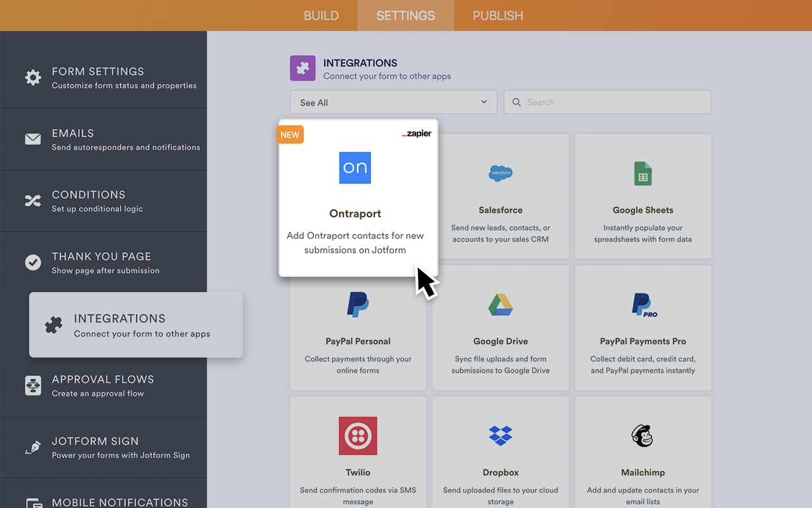The width and height of the screenshot is (812, 508).
Task: Click the puzzle-piece Integrations header icon
Action: (x=303, y=68)
